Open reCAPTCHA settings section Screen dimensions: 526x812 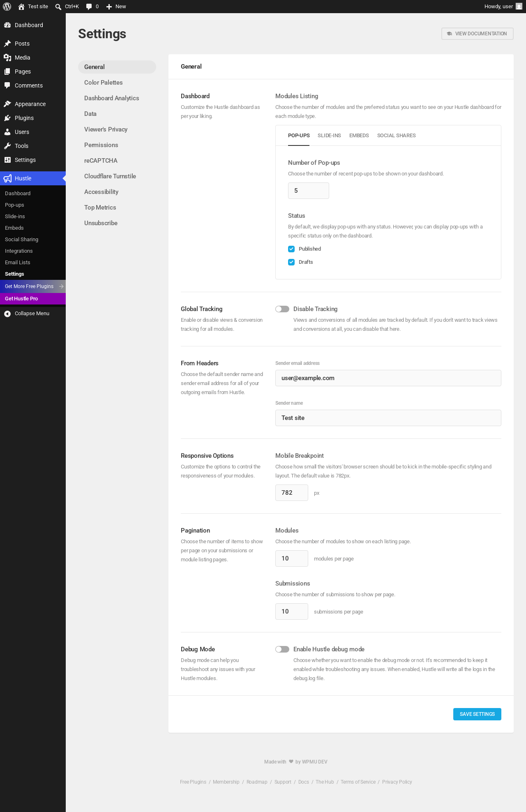(117, 161)
